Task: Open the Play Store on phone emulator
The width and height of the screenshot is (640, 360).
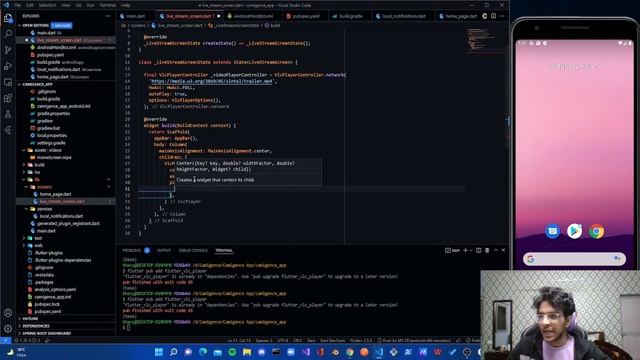Action: click(574, 231)
